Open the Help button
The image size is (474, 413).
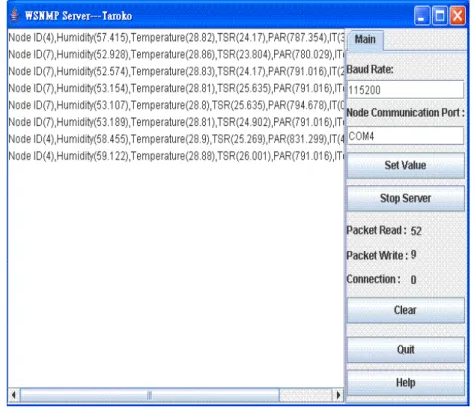pos(406,383)
